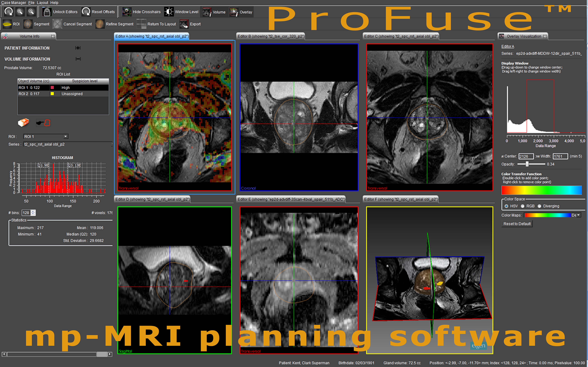588x367 pixels.
Task: Select the HSV color space radio
Action: pyautogui.click(x=506, y=206)
